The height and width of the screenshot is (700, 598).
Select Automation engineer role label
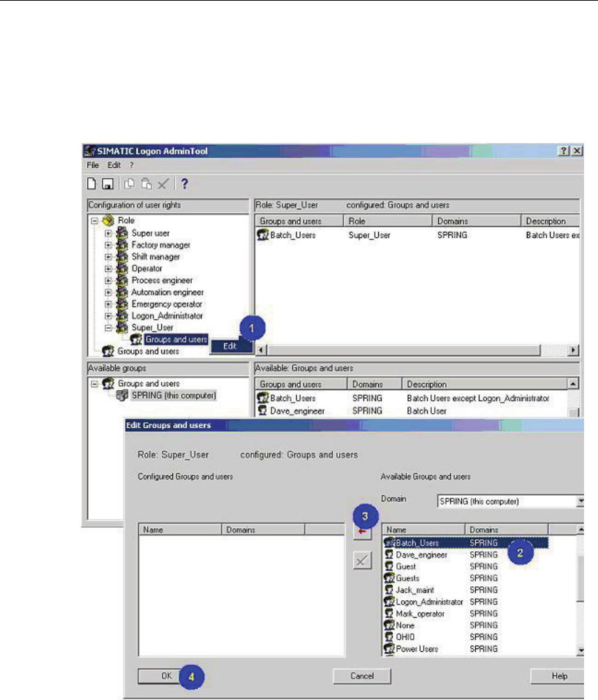click(x=167, y=292)
